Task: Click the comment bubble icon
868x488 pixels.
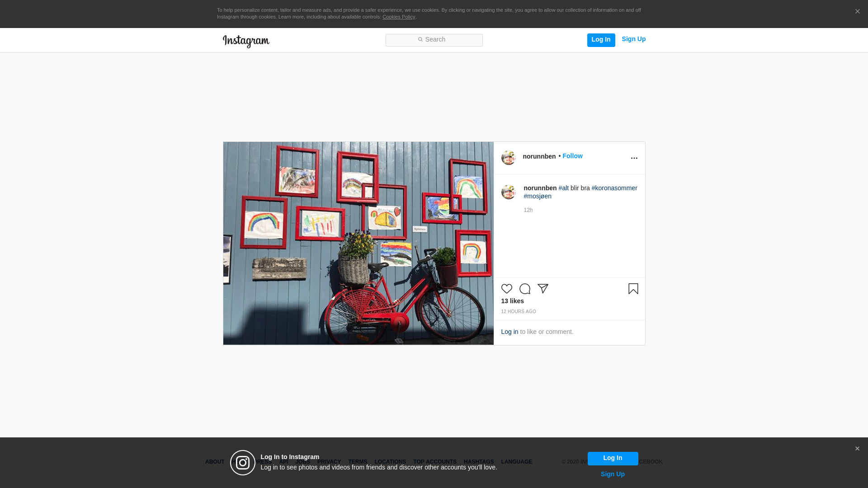Action: coord(524,289)
